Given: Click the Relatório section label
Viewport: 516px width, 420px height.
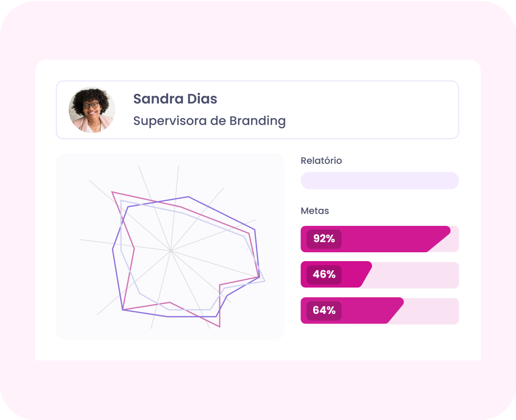Looking at the screenshot, I should pos(321,160).
